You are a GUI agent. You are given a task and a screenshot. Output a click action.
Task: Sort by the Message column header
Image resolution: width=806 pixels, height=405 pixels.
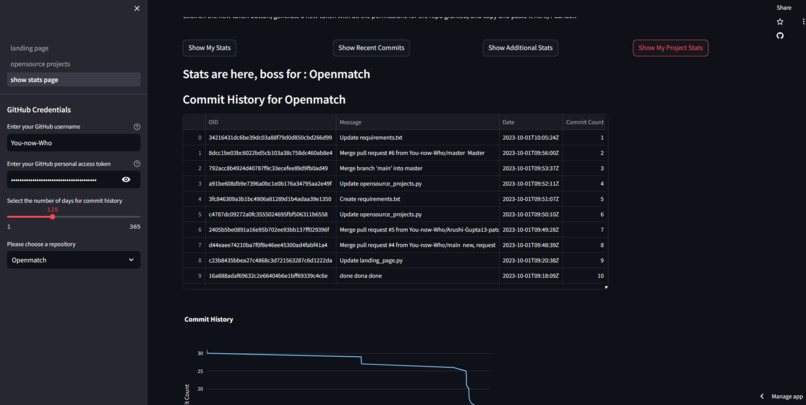pos(417,122)
